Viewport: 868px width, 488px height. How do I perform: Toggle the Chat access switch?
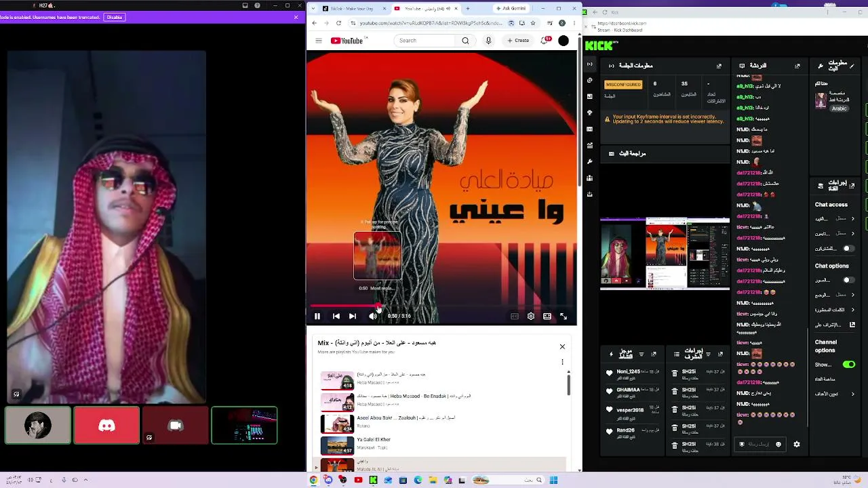(x=848, y=249)
